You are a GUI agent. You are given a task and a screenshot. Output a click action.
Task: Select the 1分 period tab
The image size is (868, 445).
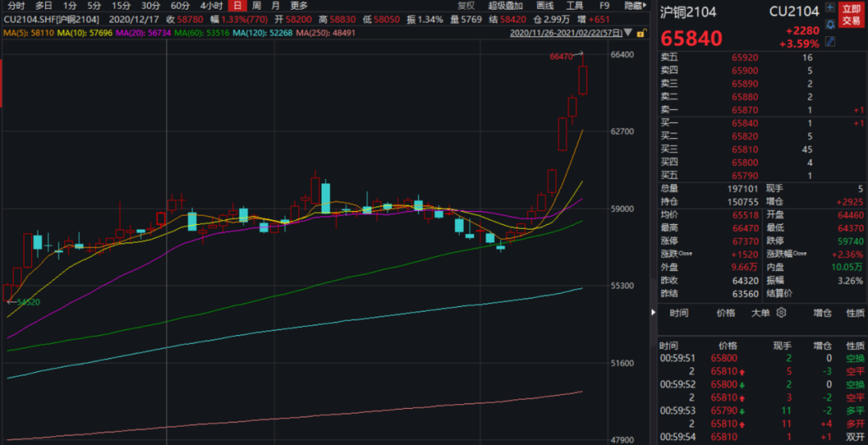tap(70, 6)
